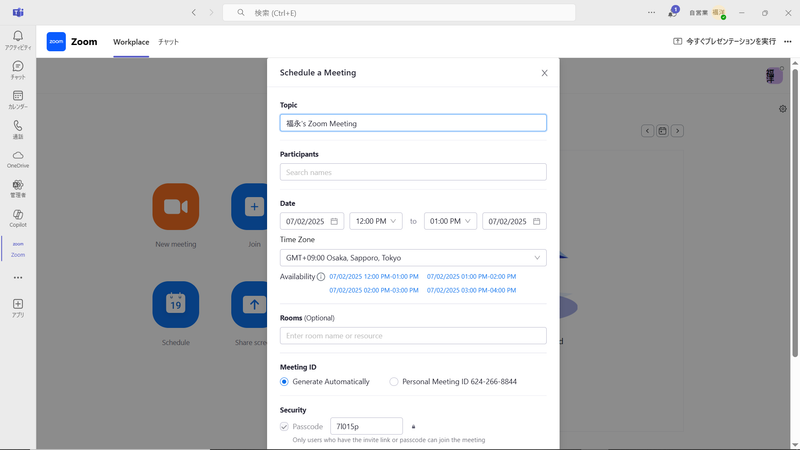Open the OneDrive cloud icon in the sidebar
This screenshot has width=800, height=450.
[x=18, y=158]
